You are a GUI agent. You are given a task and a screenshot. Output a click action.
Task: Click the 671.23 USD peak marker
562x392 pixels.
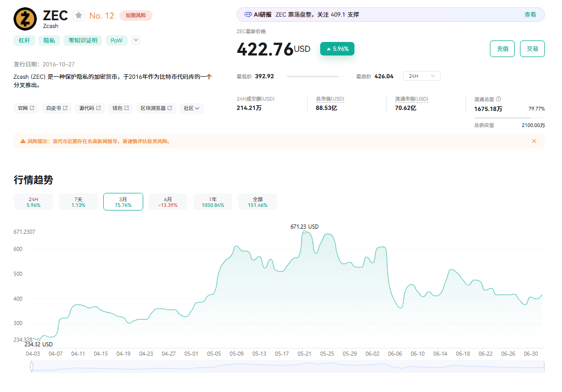[304, 232]
